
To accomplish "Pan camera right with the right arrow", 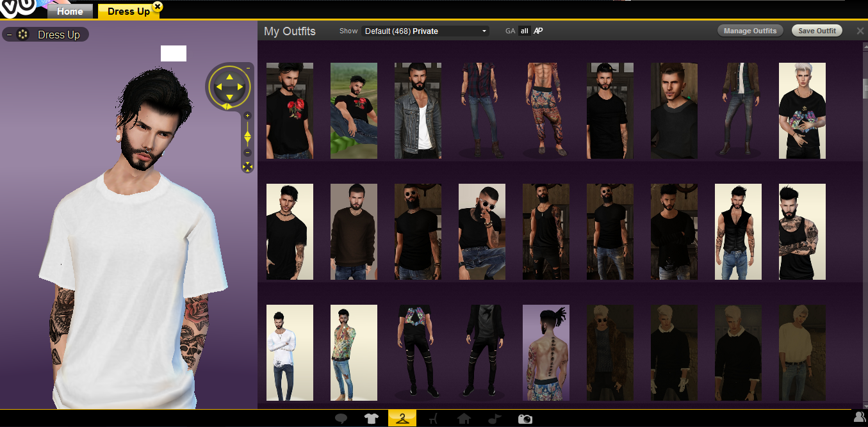I will [x=240, y=86].
